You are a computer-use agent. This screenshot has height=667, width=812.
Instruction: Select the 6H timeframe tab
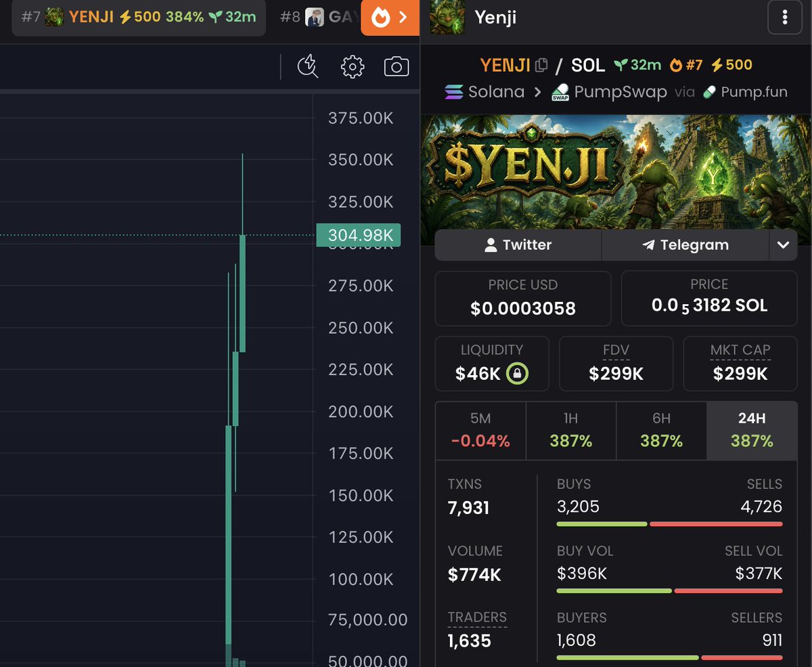(661, 431)
